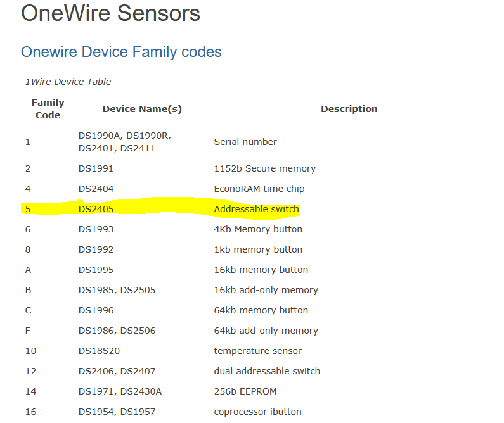Click the DS2404 device name
The width and height of the screenshot is (504, 423).
click(96, 189)
